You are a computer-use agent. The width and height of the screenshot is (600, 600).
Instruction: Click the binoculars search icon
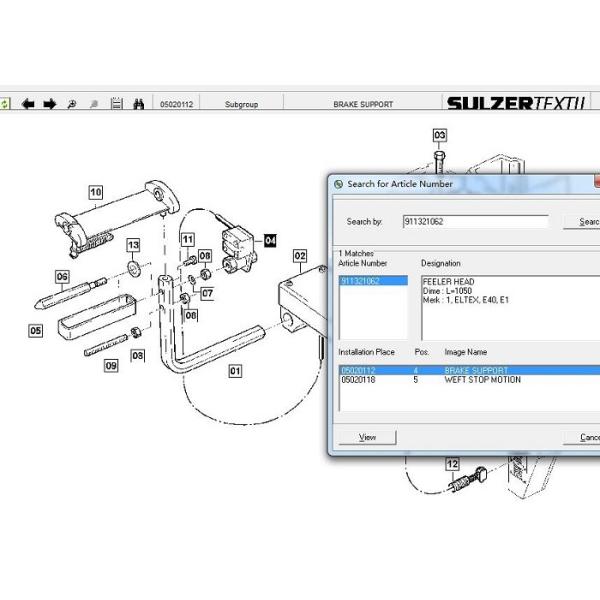click(139, 104)
